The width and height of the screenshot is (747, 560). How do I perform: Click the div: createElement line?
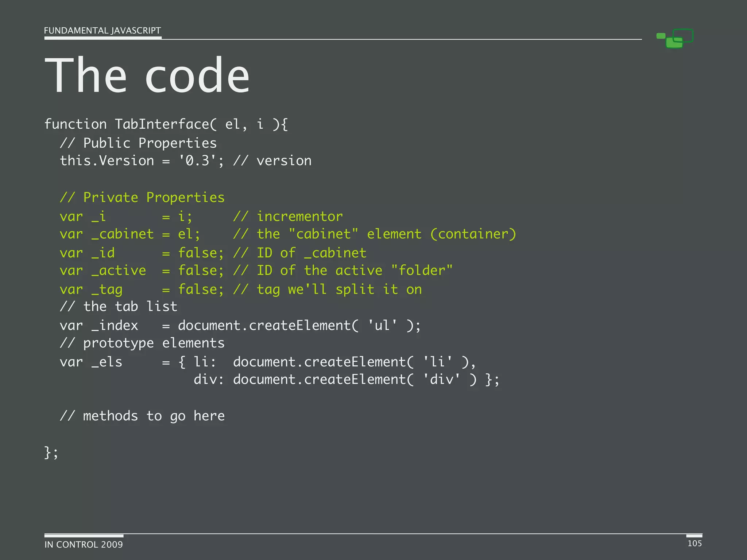346,380
